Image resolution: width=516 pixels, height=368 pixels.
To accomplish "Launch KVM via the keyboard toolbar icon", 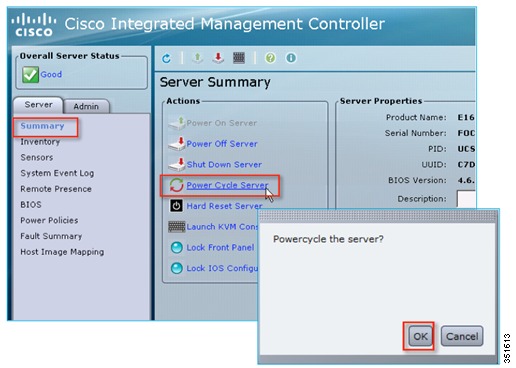I will coord(239,58).
